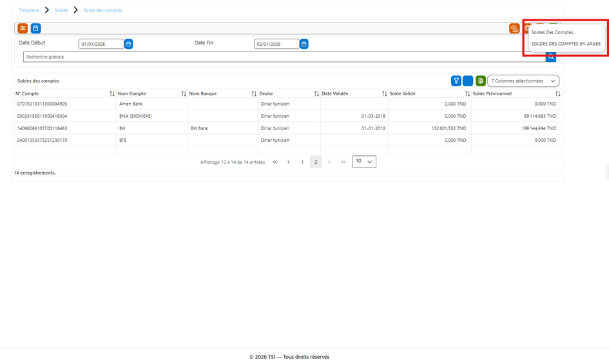The width and height of the screenshot is (609, 364).
Task: Export table with green Excel icon
Action: (x=481, y=81)
